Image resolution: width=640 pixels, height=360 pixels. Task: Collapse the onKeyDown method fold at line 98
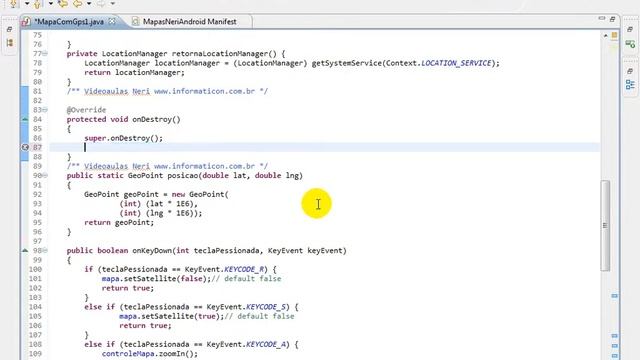pyautogui.click(x=45, y=251)
